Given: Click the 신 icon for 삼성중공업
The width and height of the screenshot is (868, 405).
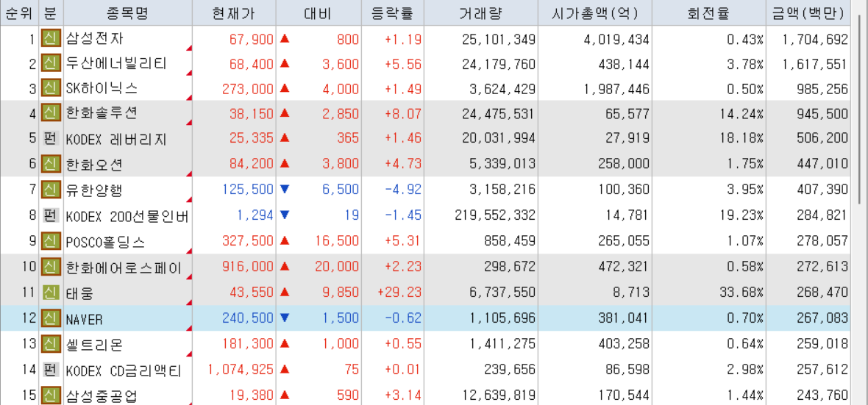Looking at the screenshot, I should (x=51, y=395).
